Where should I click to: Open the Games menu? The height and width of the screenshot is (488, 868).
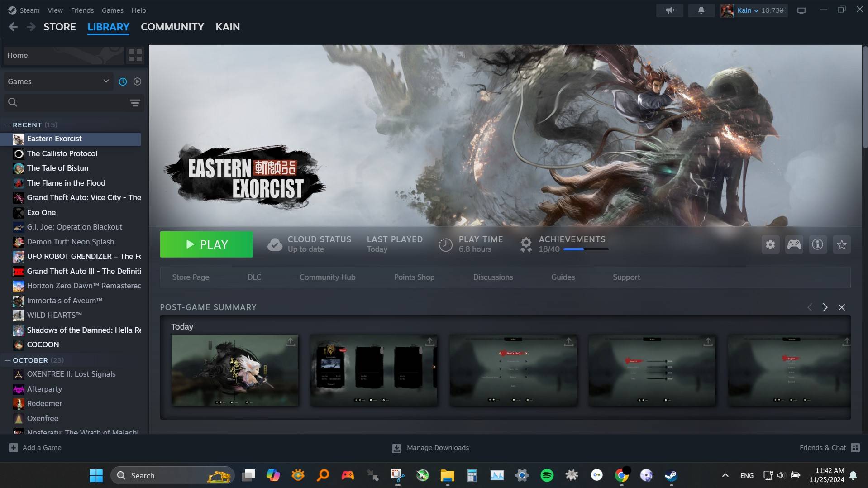(112, 10)
